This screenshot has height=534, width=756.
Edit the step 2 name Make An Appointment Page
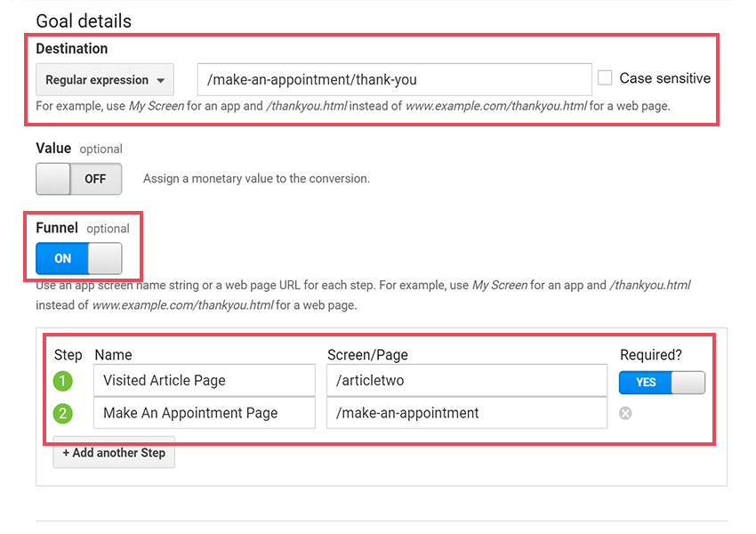(x=205, y=413)
